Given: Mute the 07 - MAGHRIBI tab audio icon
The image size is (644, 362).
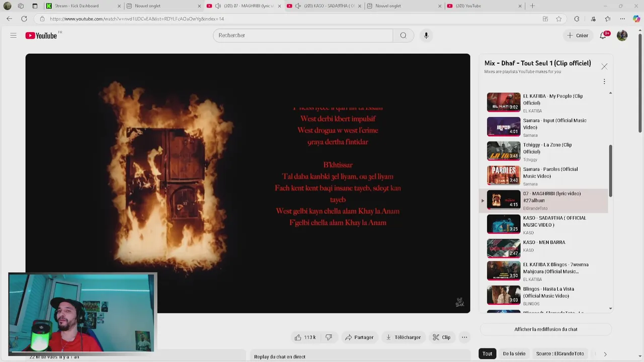Looking at the screenshot, I should pyautogui.click(x=218, y=6).
